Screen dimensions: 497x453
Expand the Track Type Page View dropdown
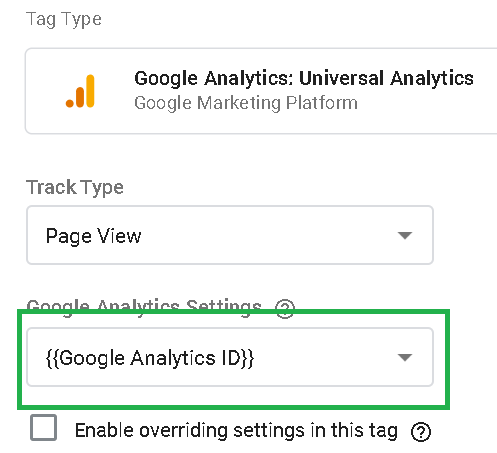[x=230, y=235]
